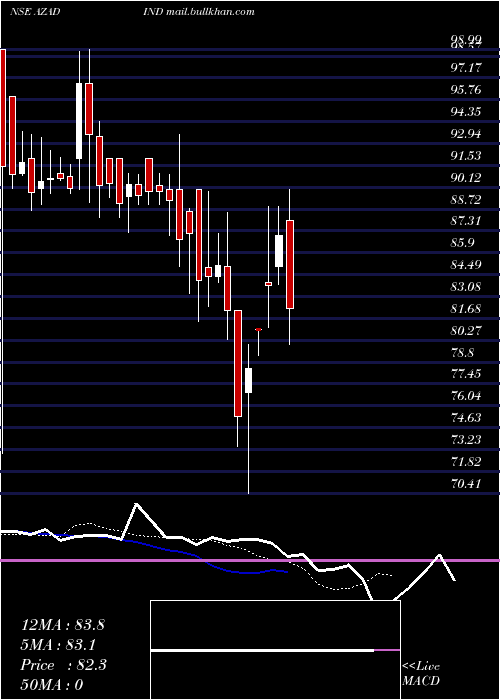
Task: Click the white MACD histogram box
Action: coord(275,650)
